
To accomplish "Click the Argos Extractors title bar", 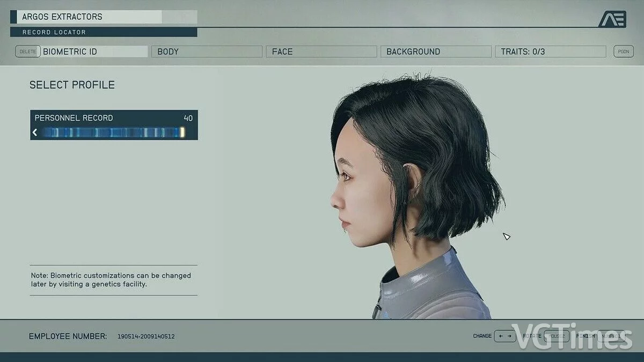I will pyautogui.click(x=89, y=17).
